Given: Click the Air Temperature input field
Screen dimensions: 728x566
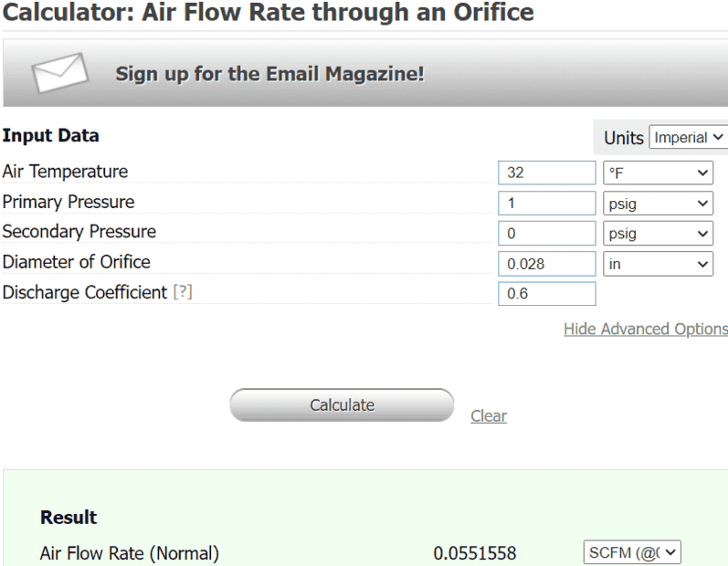Looking at the screenshot, I should point(546,173).
